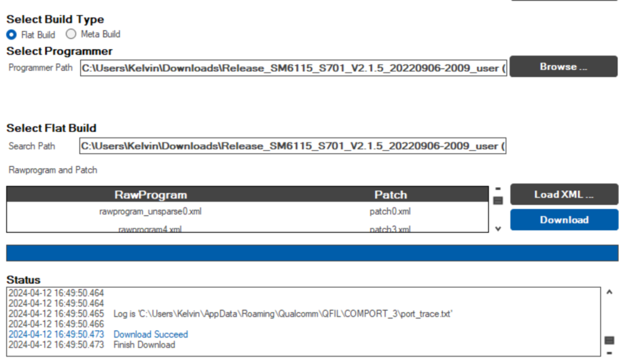The width and height of the screenshot is (619, 364).
Task: Click the blue download progress bar
Action: tap(312, 253)
